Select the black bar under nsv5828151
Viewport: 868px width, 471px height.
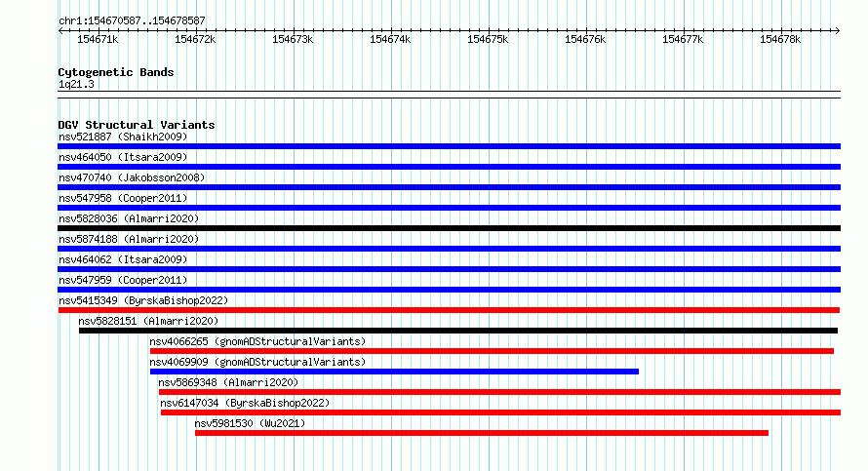[458, 331]
